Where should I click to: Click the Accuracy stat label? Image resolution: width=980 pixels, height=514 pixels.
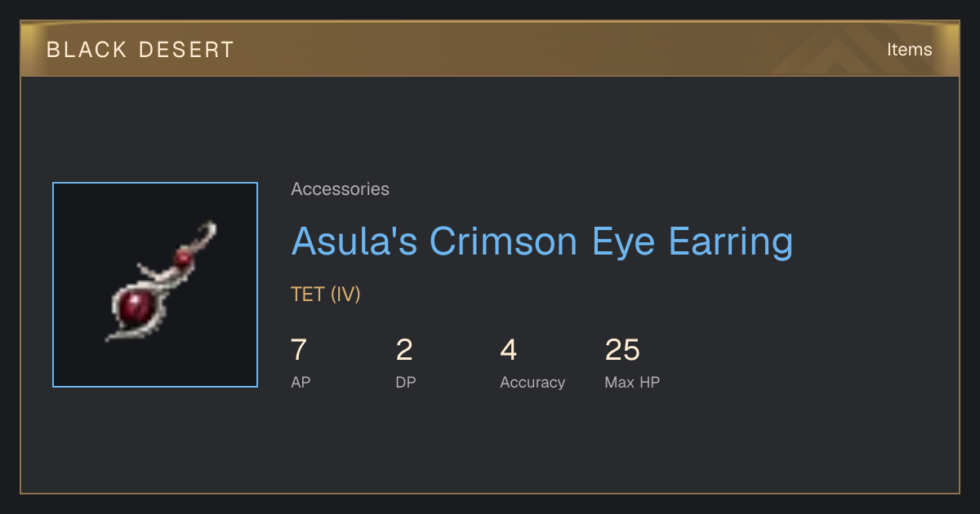532,382
